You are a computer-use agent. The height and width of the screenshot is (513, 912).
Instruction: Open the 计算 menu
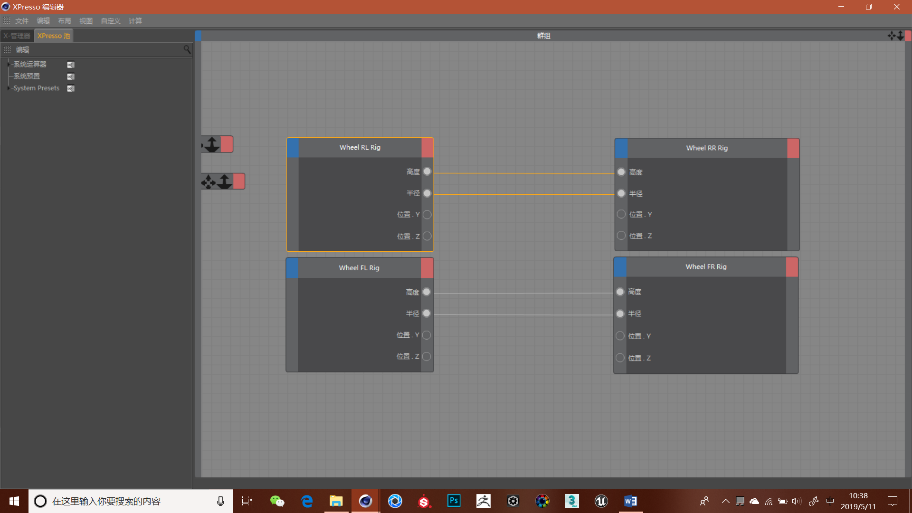coord(135,20)
